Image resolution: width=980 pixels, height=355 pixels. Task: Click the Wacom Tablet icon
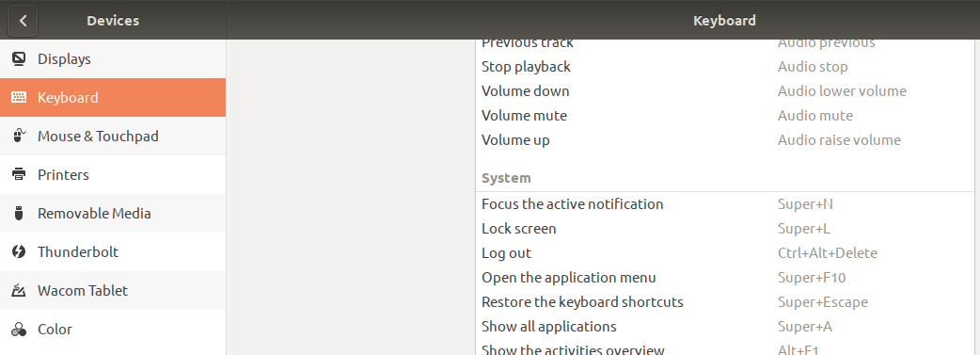coord(19,291)
